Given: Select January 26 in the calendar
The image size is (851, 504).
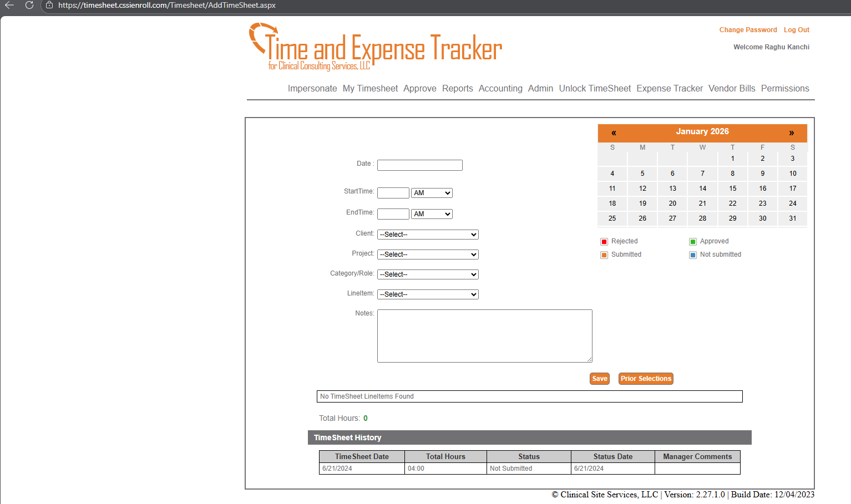Looking at the screenshot, I should tap(642, 218).
